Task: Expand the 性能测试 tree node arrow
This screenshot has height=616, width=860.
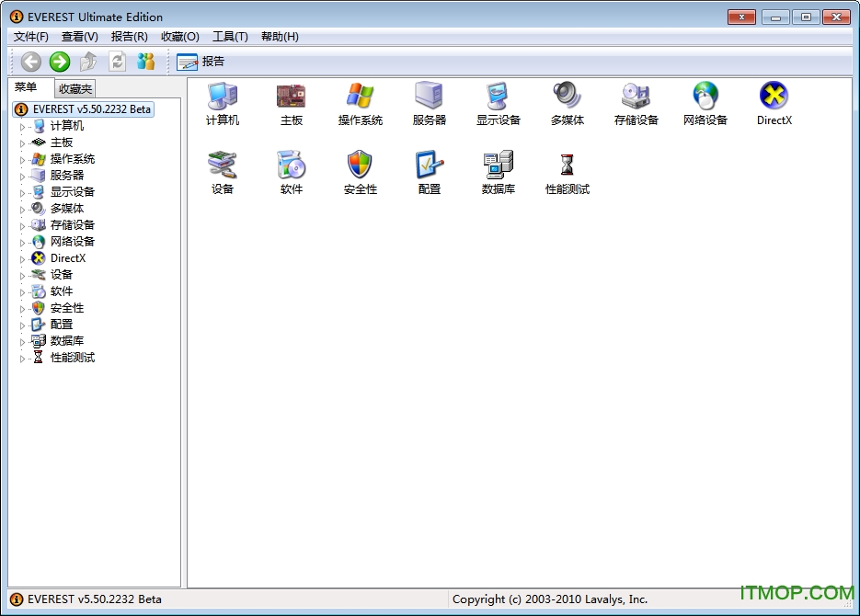Action: click(22, 359)
